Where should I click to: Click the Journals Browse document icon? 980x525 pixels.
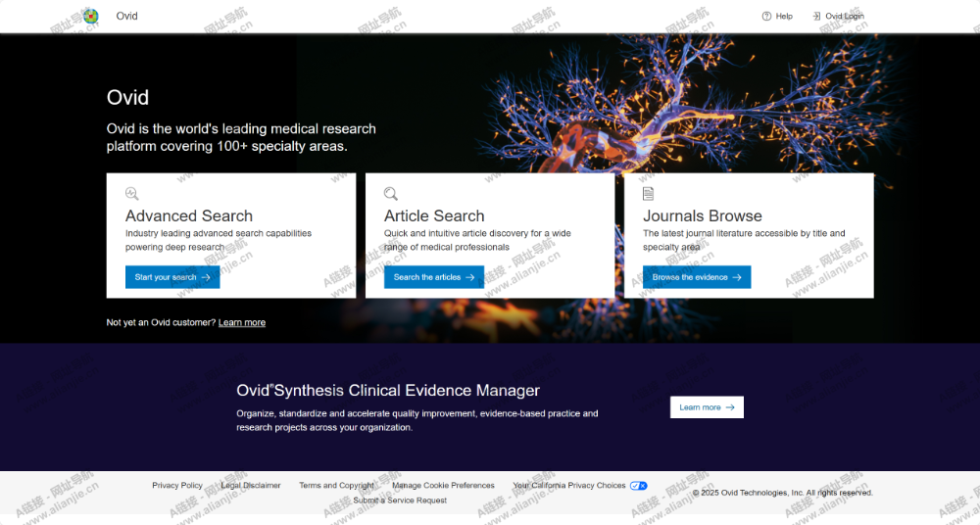pos(648,193)
